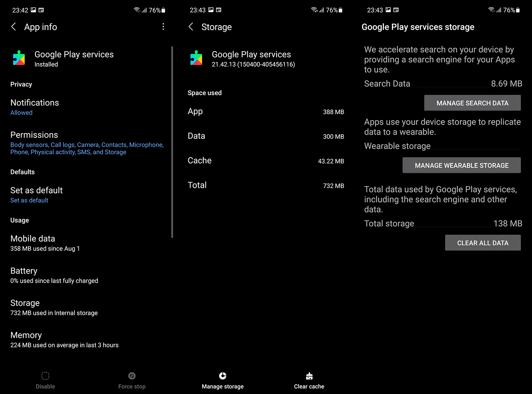Click the App info scrollbar
Image resolution: width=532 pixels, height=394 pixels.
pyautogui.click(x=172, y=142)
